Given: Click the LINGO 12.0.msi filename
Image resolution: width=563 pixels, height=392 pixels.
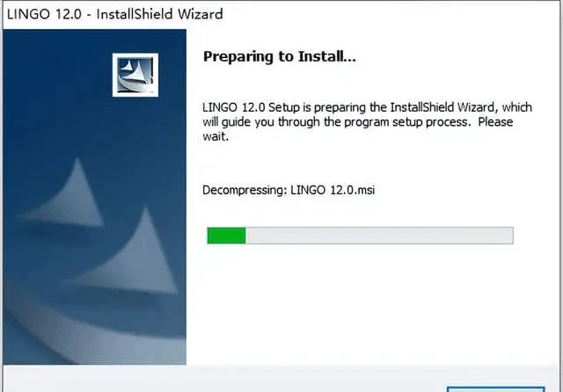Looking at the screenshot, I should (333, 190).
